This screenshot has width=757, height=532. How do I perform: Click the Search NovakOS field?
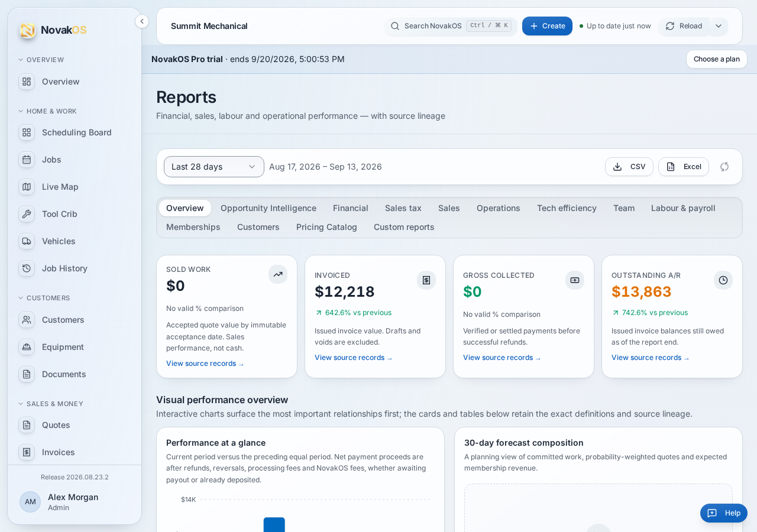(x=451, y=26)
